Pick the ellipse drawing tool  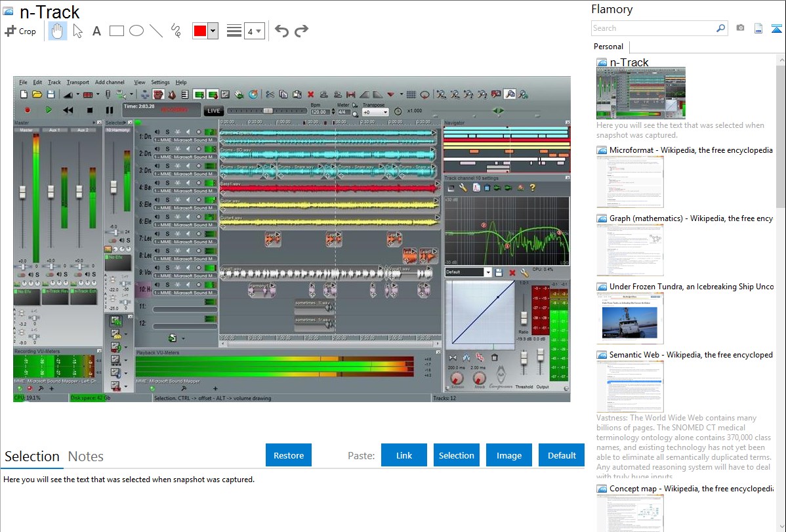136,31
